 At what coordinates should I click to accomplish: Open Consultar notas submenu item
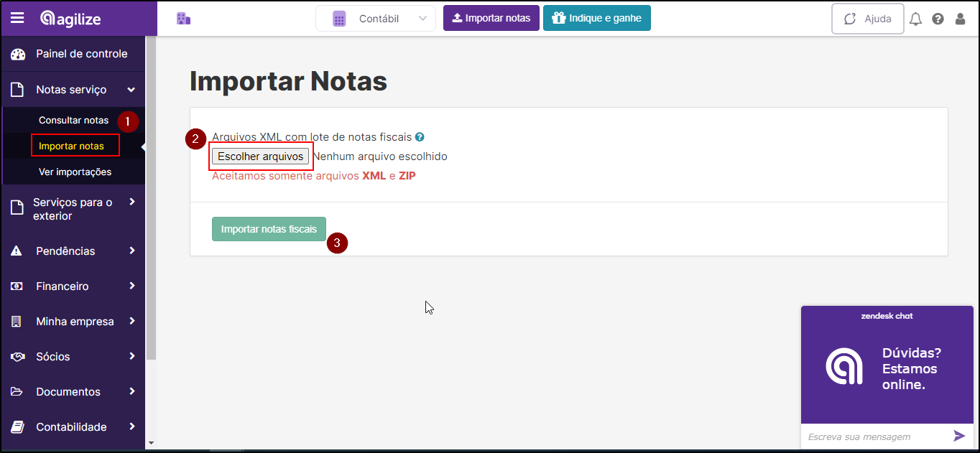(73, 120)
